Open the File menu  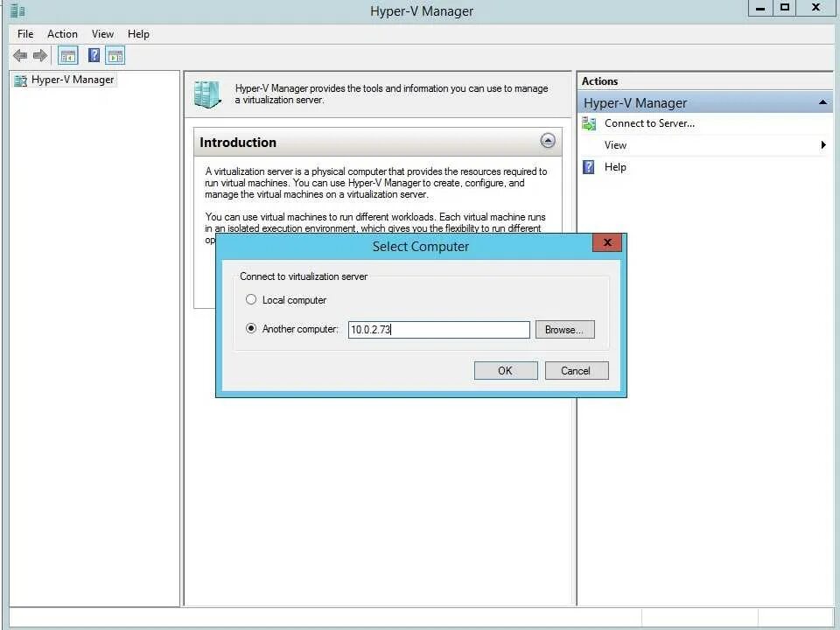(x=25, y=34)
